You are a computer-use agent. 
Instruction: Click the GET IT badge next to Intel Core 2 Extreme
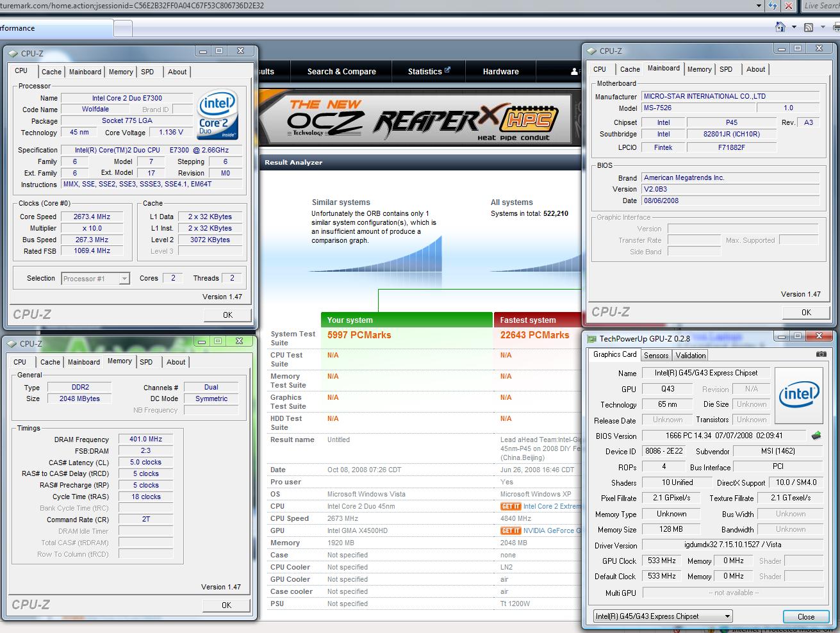pos(511,506)
